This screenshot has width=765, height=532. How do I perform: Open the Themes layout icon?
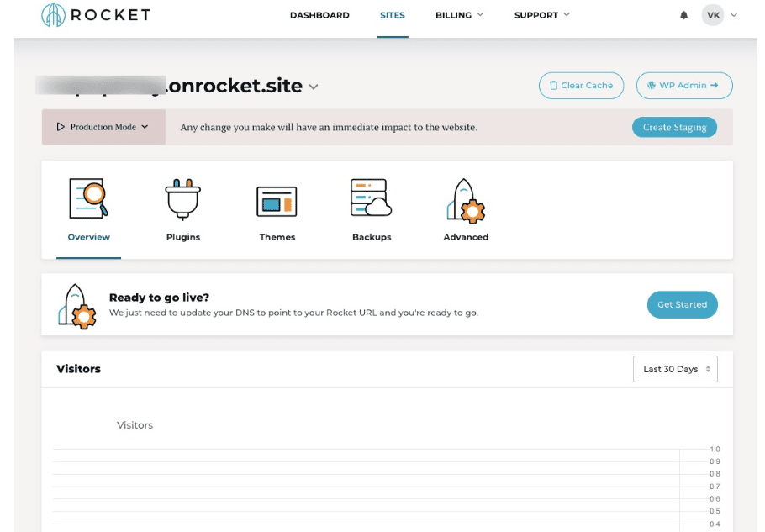(277, 202)
